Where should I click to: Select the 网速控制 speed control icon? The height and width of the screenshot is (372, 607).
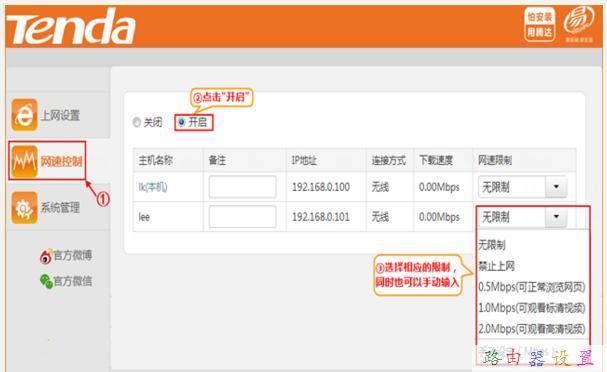click(24, 161)
